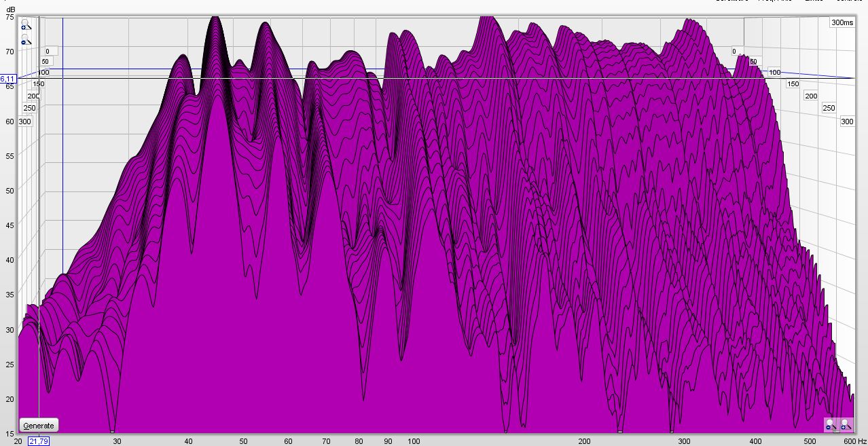
Task: Click the 150 time label on right side
Action: pos(793,83)
